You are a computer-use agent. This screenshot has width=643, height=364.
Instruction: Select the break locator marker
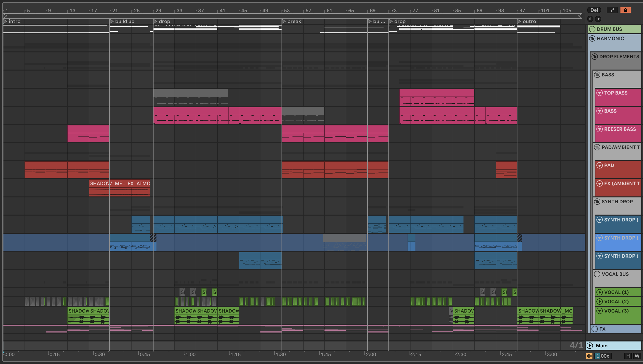(291, 22)
